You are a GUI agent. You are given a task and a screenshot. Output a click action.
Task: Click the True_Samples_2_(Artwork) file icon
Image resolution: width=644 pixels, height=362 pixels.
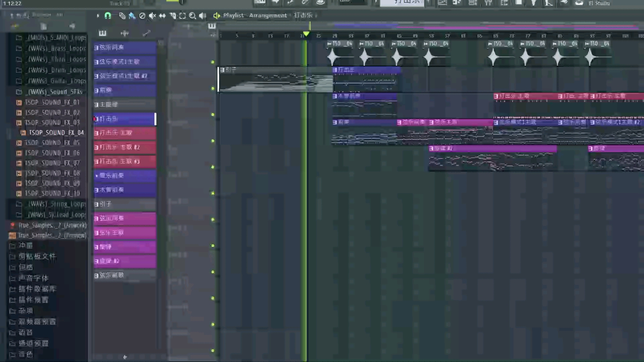pyautogui.click(x=12, y=225)
